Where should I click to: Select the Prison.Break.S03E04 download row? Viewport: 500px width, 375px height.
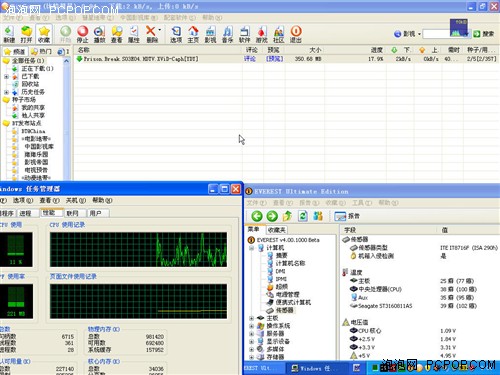click(x=286, y=59)
